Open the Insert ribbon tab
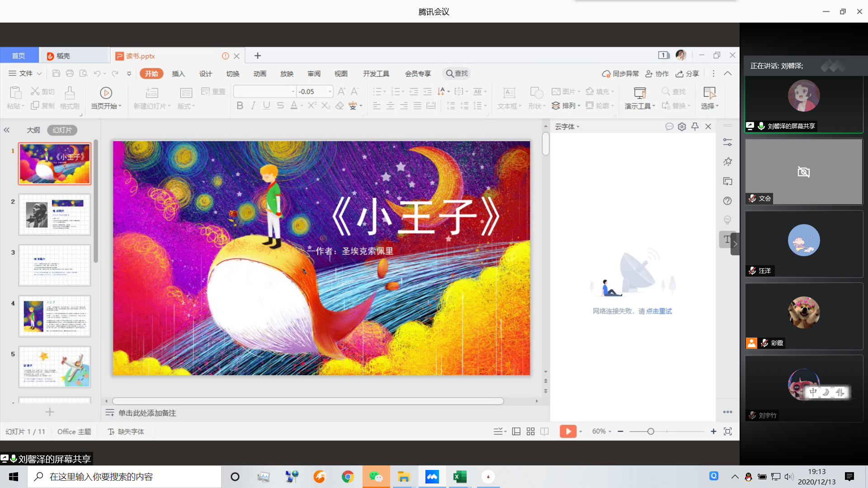This screenshot has width=868, height=488. pyautogui.click(x=179, y=74)
